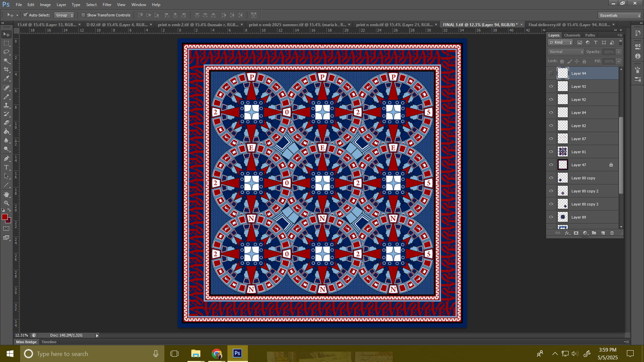
Task: Select the Hand tool
Action: tap(6, 194)
